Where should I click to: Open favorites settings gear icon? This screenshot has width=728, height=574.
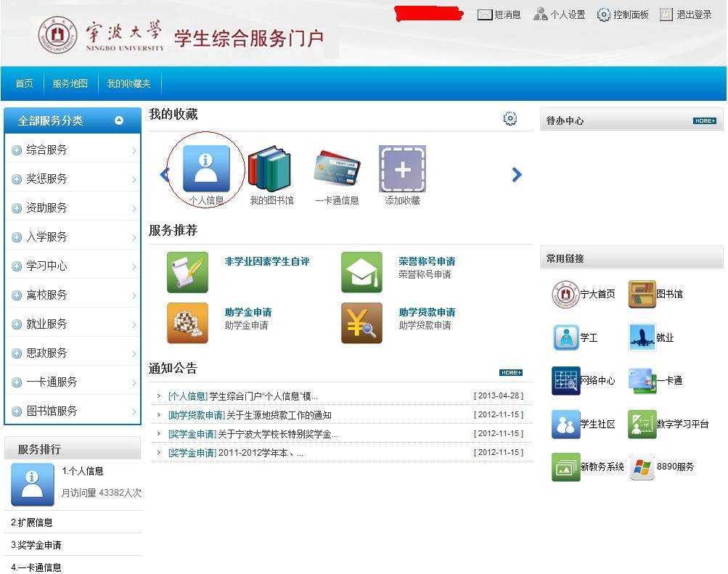(x=510, y=119)
